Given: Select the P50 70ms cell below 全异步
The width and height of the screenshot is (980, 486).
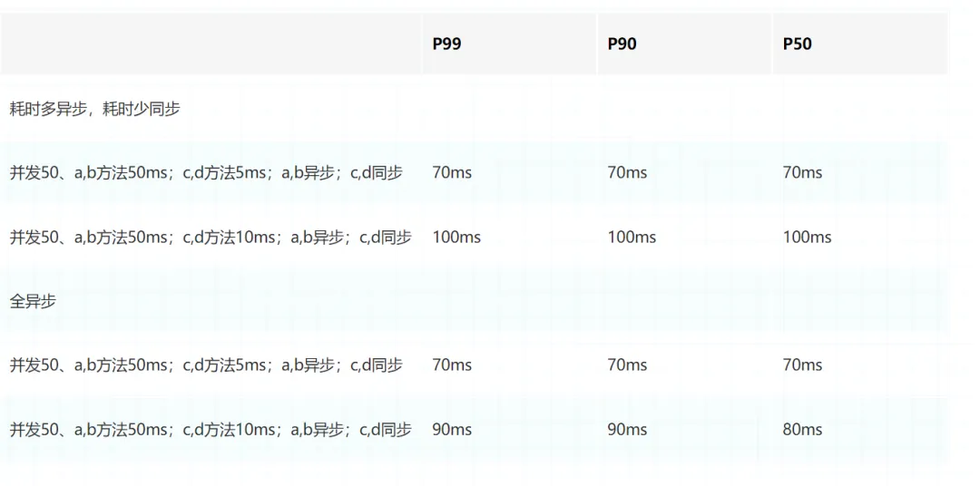Looking at the screenshot, I should click(x=802, y=365).
